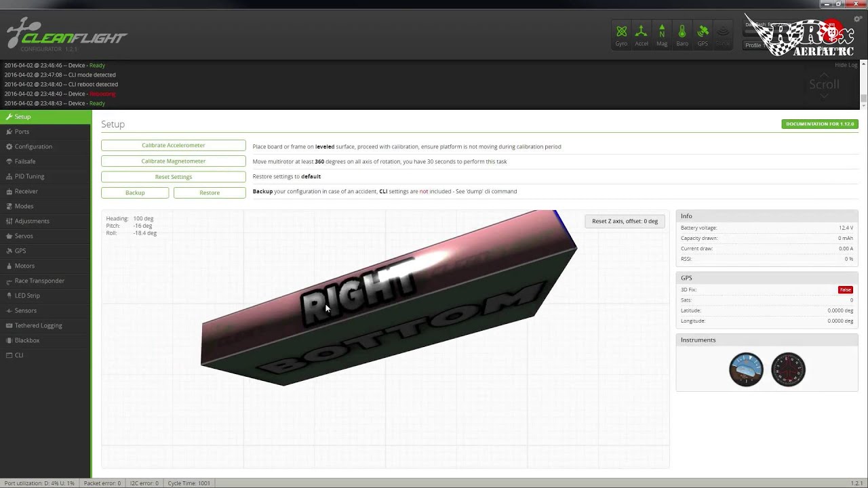Open the Setup tab wrench icon
Image resolution: width=868 pixels, height=488 pixels.
click(9, 117)
